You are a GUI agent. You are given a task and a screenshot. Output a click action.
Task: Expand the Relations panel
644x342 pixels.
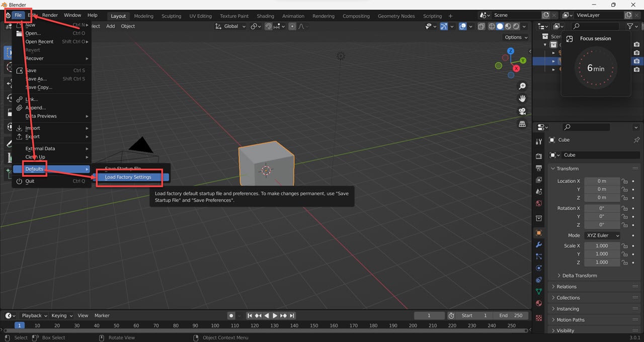(567, 287)
